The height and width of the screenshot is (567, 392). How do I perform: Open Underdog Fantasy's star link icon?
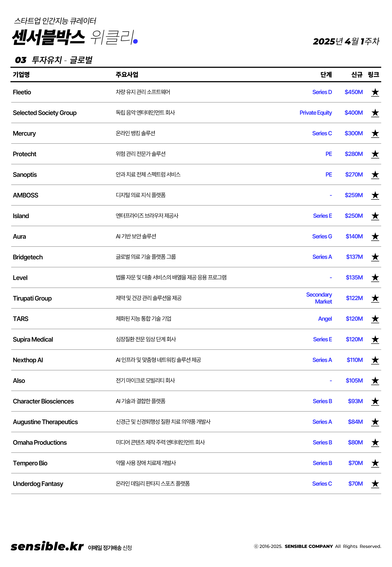click(x=375, y=484)
